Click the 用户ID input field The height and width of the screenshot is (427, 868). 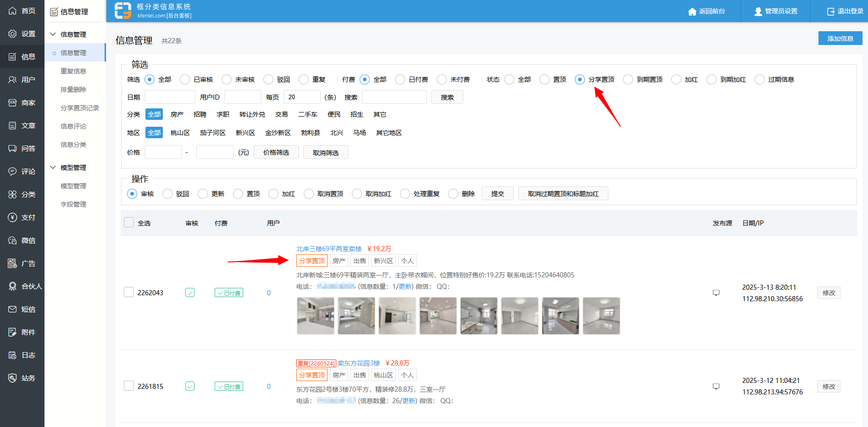click(243, 97)
